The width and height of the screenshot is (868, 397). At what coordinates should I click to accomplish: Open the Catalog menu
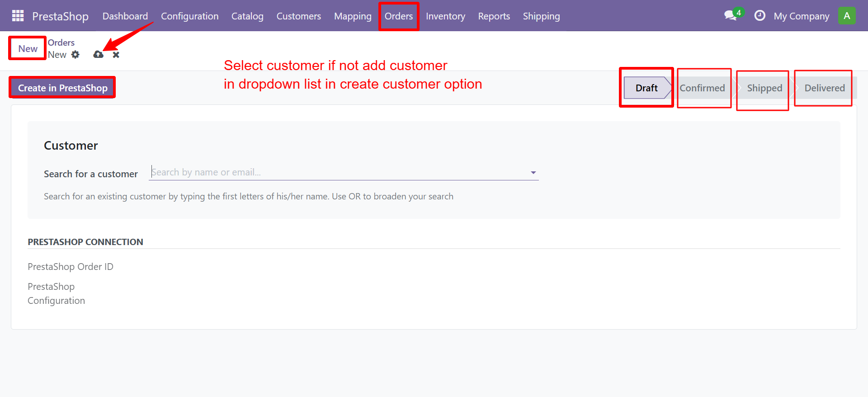(247, 16)
